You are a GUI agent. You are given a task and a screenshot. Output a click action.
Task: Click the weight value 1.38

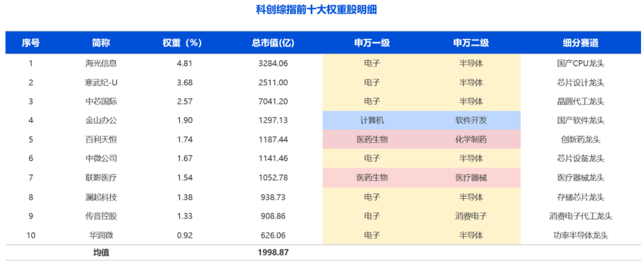(x=185, y=197)
